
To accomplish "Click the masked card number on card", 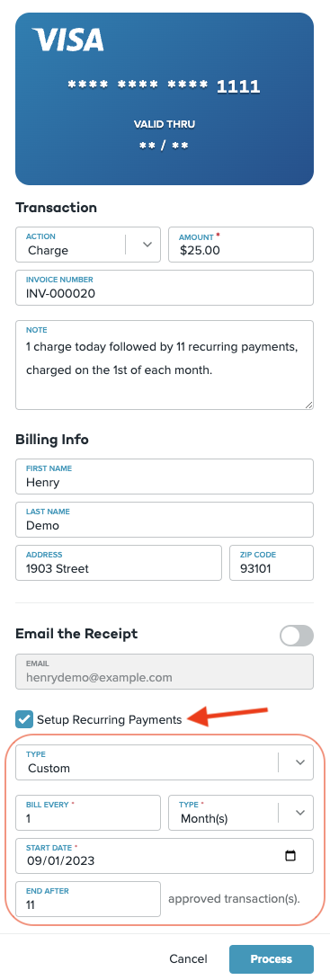I will [164, 86].
